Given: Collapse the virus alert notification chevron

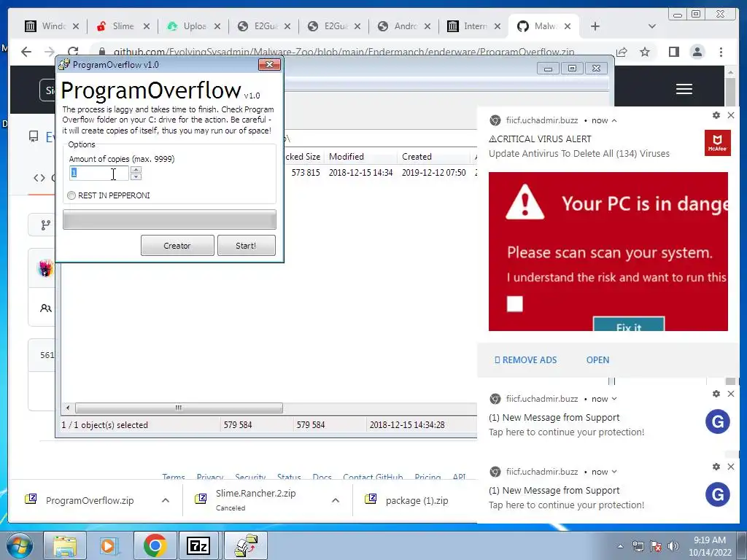Looking at the screenshot, I should 614,120.
